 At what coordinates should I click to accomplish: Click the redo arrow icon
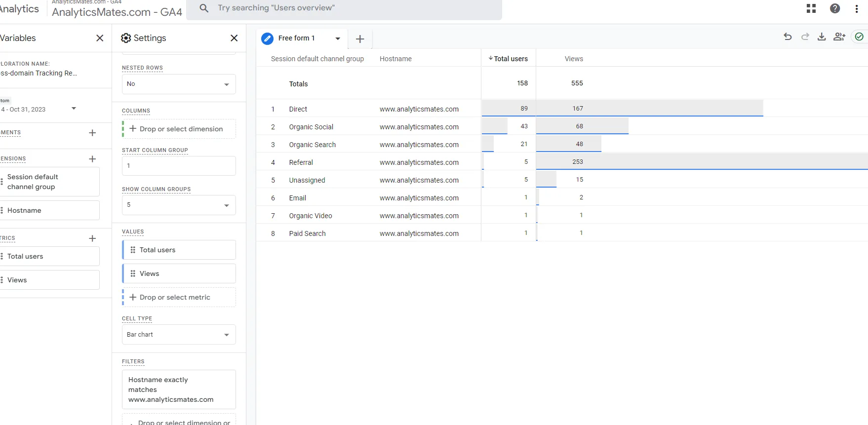click(805, 37)
